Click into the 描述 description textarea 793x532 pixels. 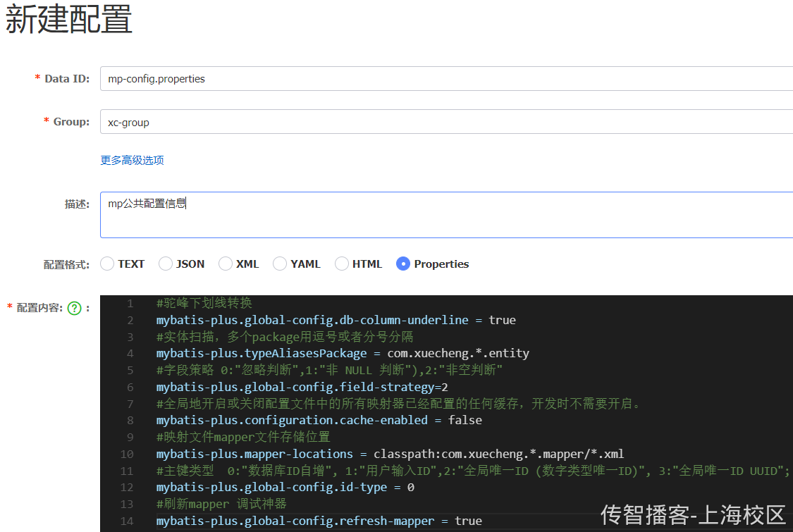click(x=447, y=214)
